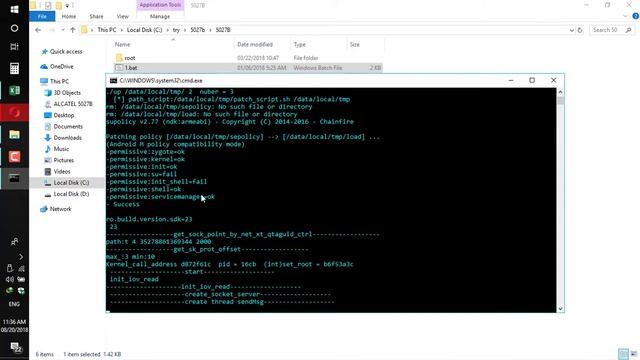Open Videos in navigation pane
640x360 pixels.
point(62,171)
